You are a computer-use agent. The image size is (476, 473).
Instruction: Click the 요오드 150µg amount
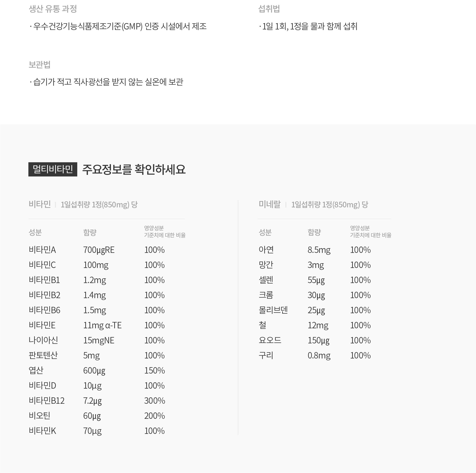click(318, 340)
